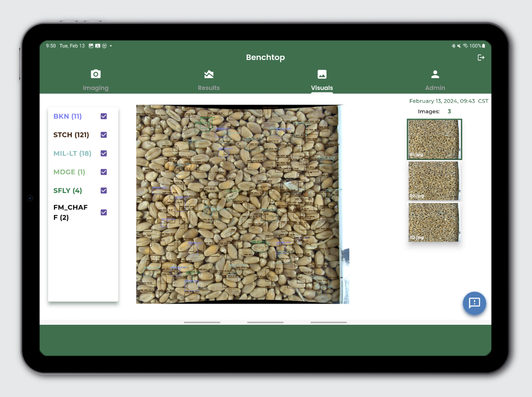This screenshot has width=532, height=397.
Task: Uncheck the BKN class checkbox
Action: (x=103, y=116)
